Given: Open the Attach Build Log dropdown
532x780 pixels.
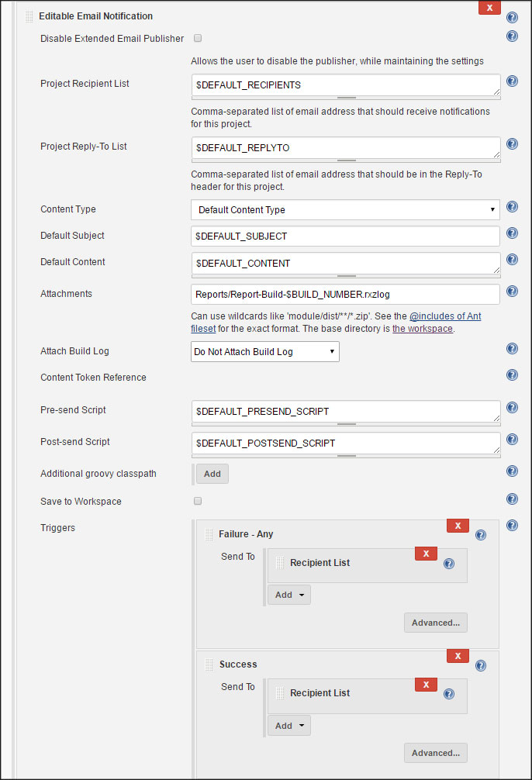Looking at the screenshot, I should (x=265, y=352).
